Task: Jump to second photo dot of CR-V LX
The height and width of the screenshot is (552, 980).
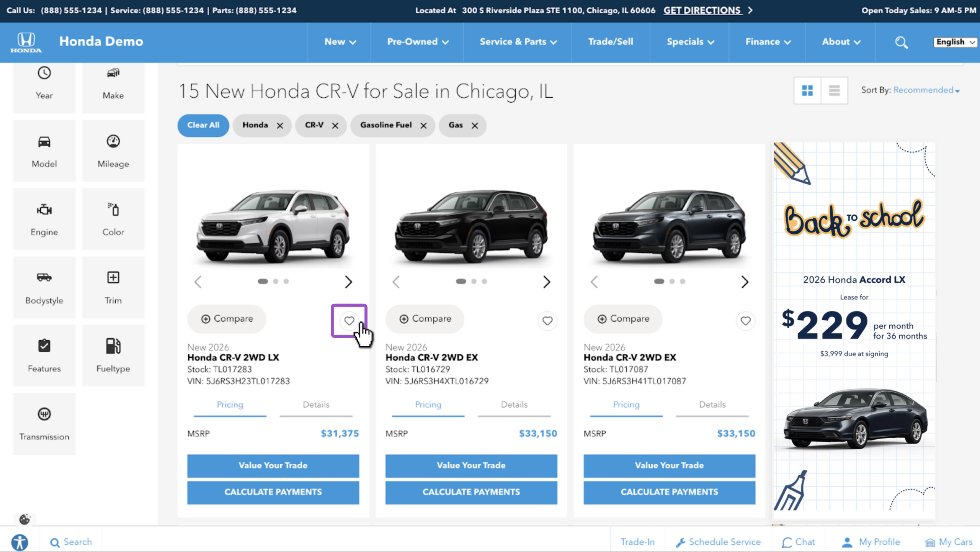Action: coord(276,282)
